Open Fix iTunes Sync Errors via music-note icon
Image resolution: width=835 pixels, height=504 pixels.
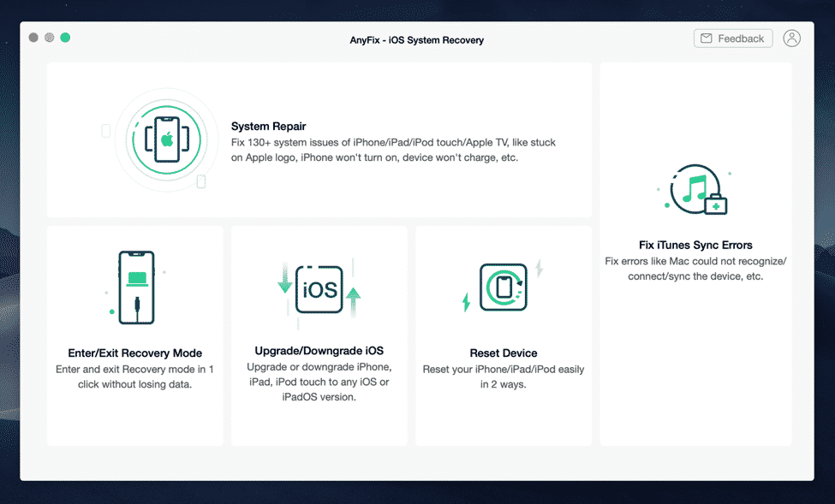tap(695, 190)
